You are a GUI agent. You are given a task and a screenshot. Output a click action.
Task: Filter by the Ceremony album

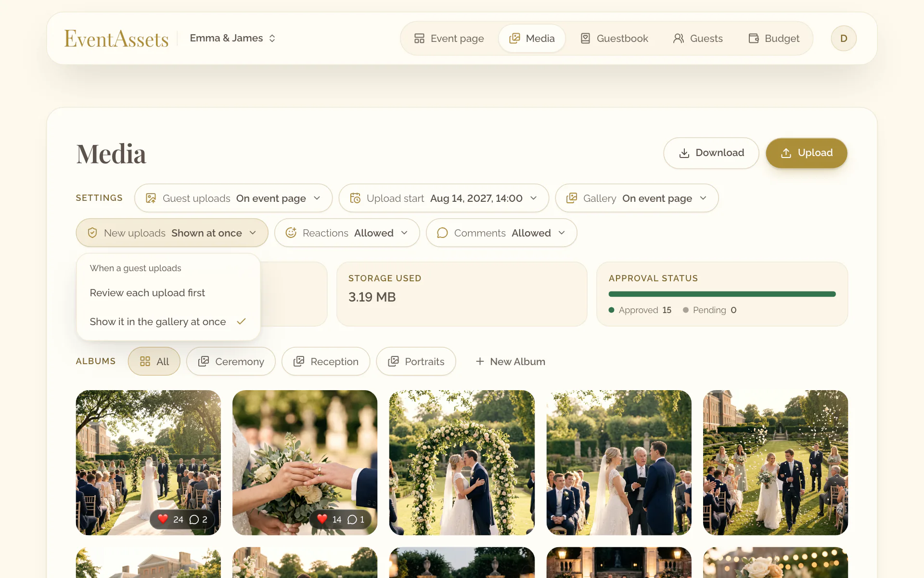[231, 362]
